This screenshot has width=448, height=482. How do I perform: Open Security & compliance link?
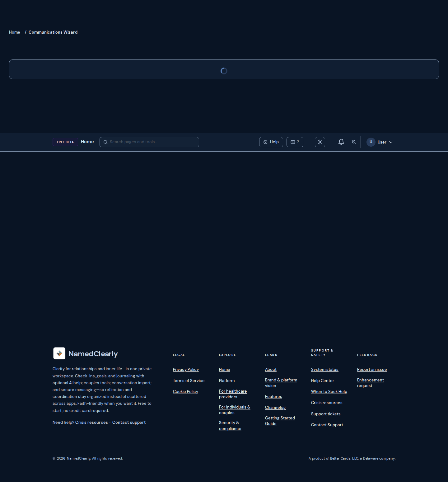click(x=230, y=426)
